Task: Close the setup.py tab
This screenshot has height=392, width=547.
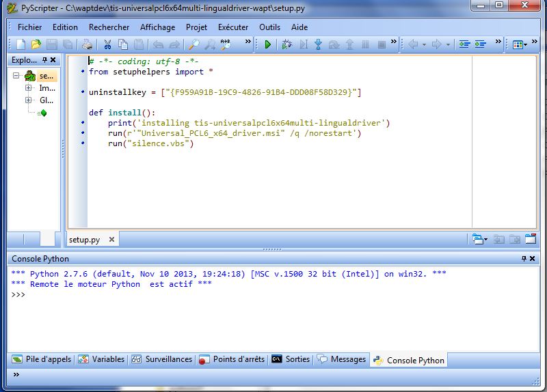Action: click(x=111, y=240)
